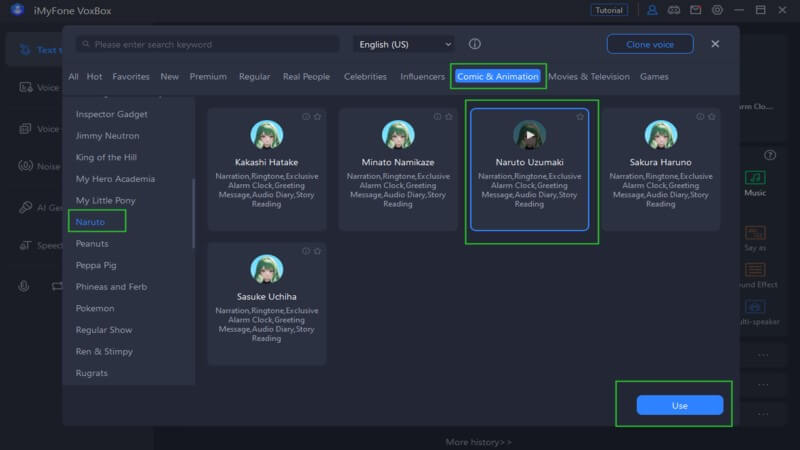Select the Pokemon category
800x450 pixels.
click(x=95, y=309)
